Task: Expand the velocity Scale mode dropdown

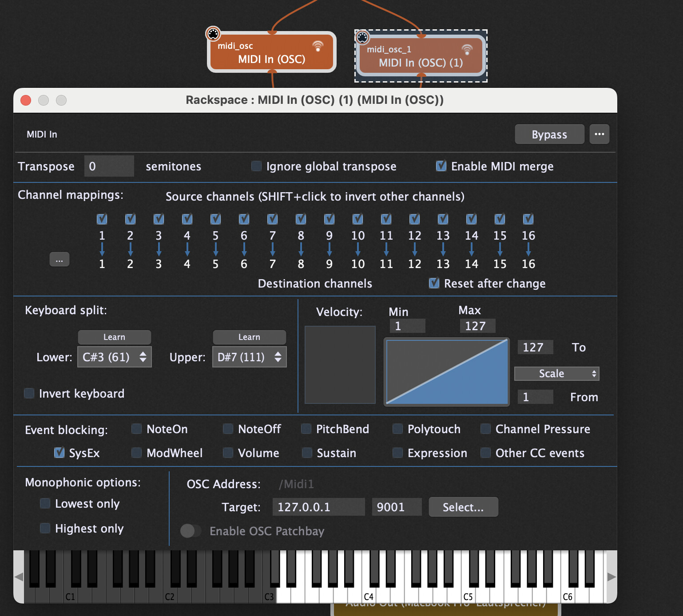Action: 556,374
